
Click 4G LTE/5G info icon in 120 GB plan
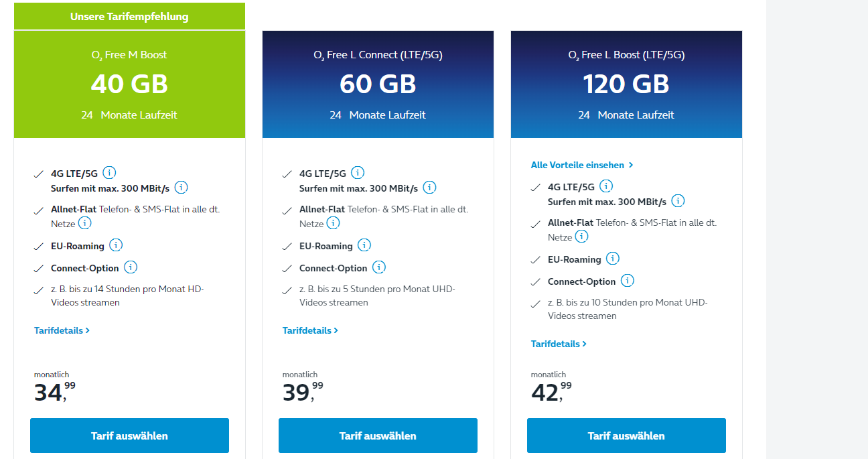(x=607, y=186)
